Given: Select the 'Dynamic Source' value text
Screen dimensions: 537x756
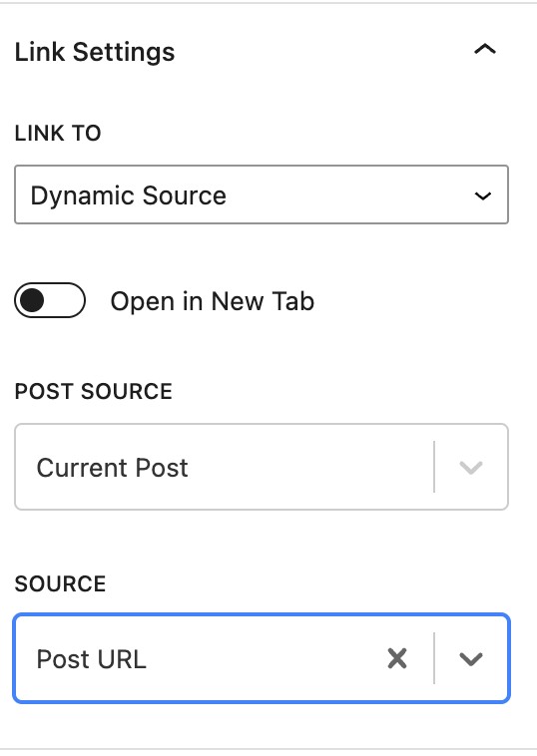Looking at the screenshot, I should point(129,195).
